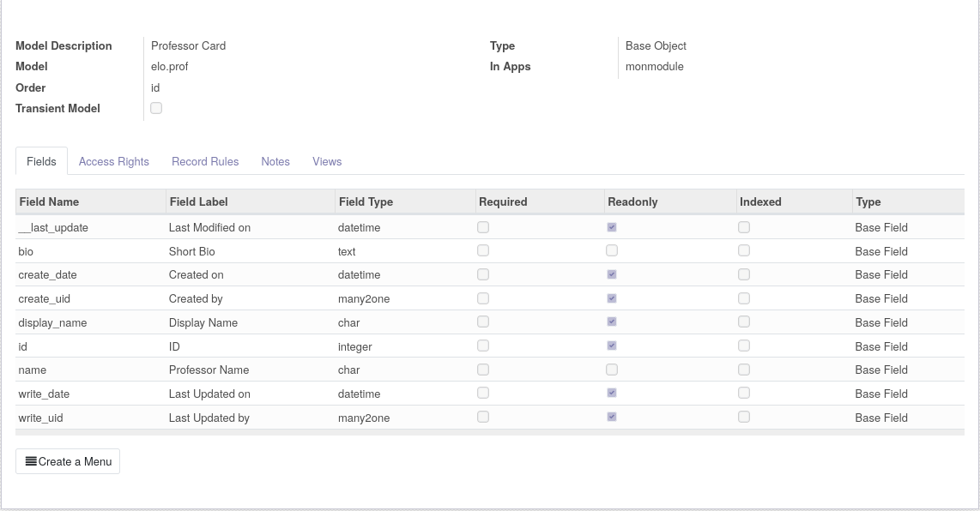The width and height of the screenshot is (980, 511).
Task: Click the Required column header
Action: [x=503, y=201]
